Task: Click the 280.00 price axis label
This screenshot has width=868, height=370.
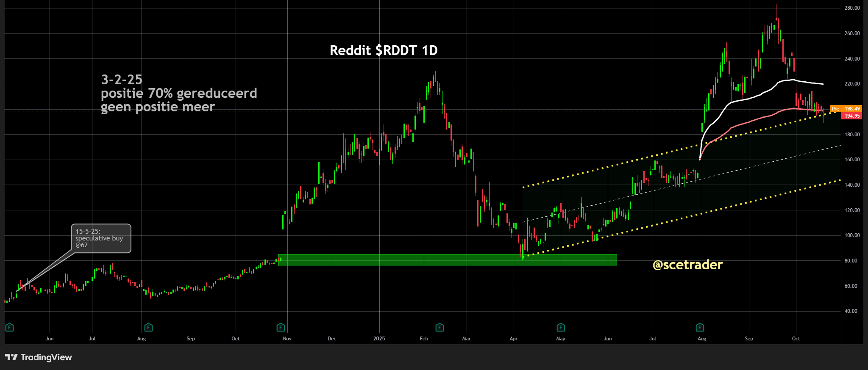Action: (x=852, y=8)
